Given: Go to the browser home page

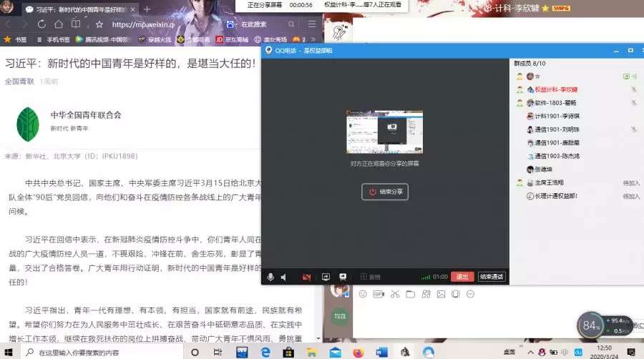Looking at the screenshot, I should [59, 24].
